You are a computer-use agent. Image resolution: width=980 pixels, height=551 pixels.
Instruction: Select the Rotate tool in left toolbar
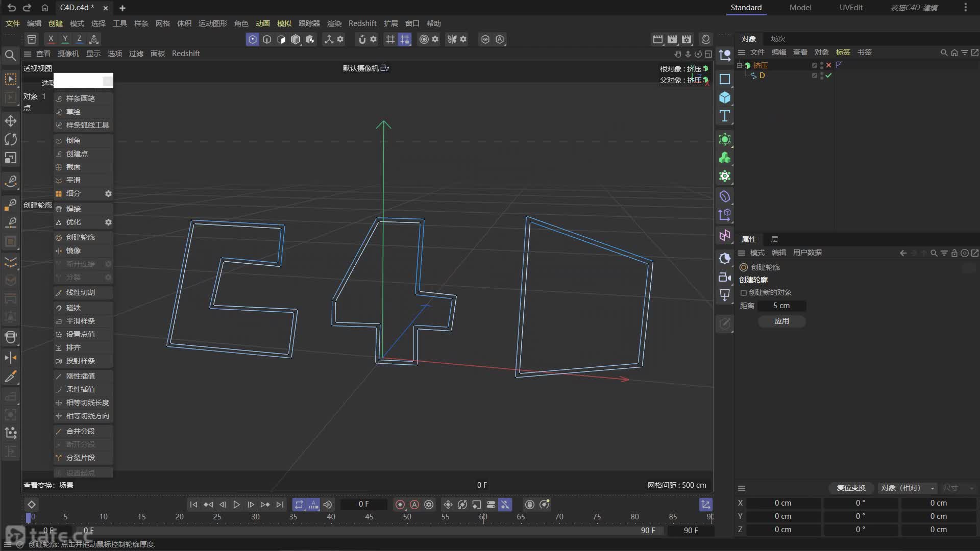pos(11,139)
